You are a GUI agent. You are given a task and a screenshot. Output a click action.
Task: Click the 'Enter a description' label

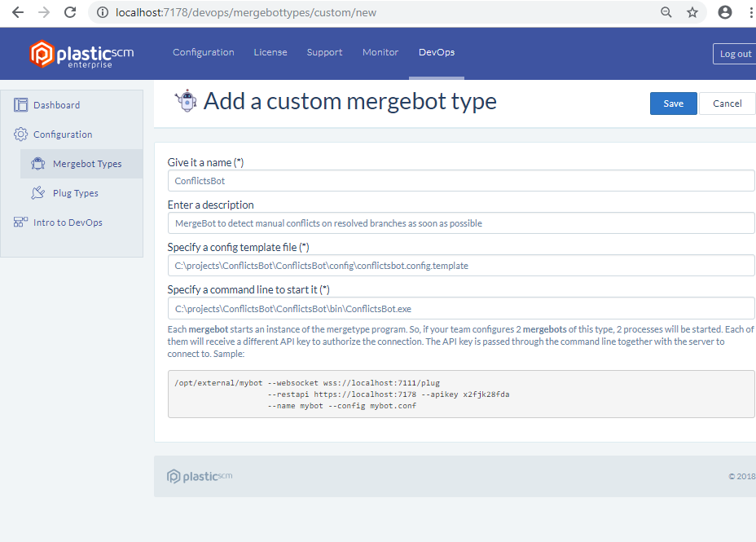(211, 205)
